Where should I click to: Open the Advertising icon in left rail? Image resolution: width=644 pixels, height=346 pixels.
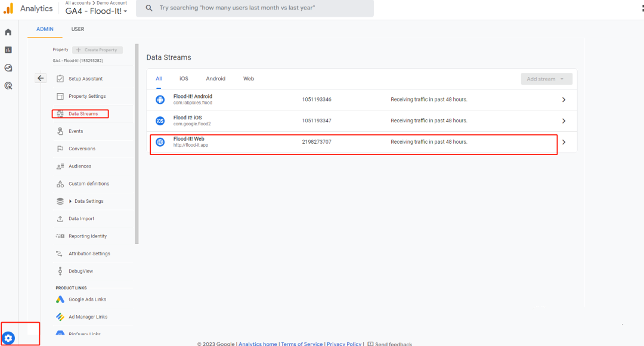pyautogui.click(x=8, y=85)
